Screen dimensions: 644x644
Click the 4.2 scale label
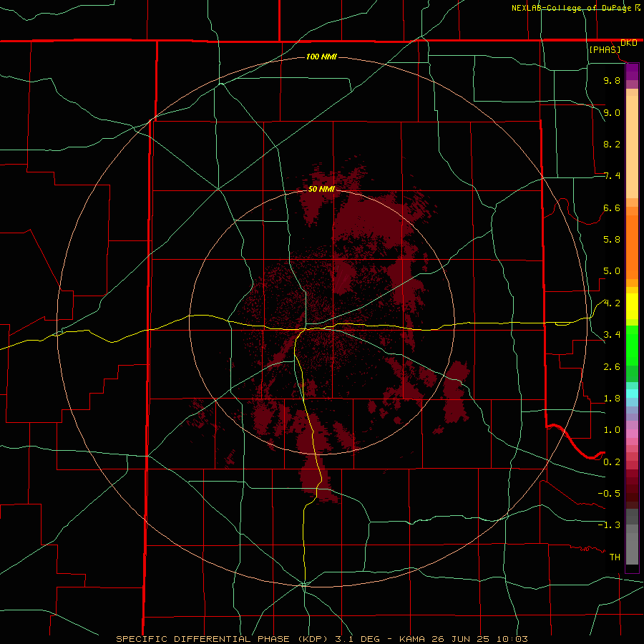click(612, 303)
